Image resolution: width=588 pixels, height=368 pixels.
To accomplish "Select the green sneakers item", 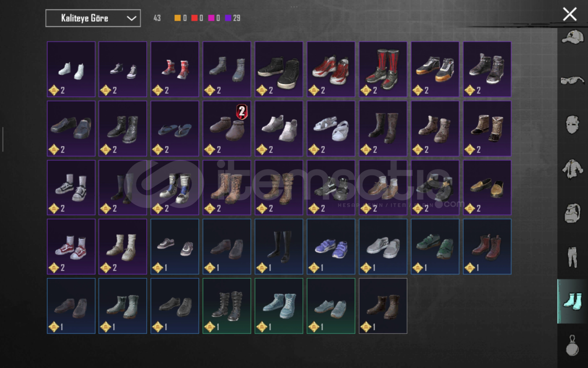I will click(435, 247).
